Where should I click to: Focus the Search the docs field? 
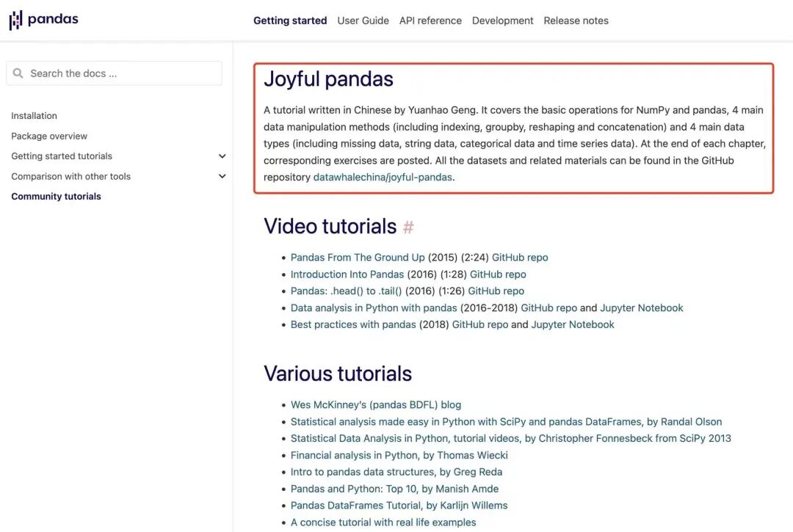(115, 73)
